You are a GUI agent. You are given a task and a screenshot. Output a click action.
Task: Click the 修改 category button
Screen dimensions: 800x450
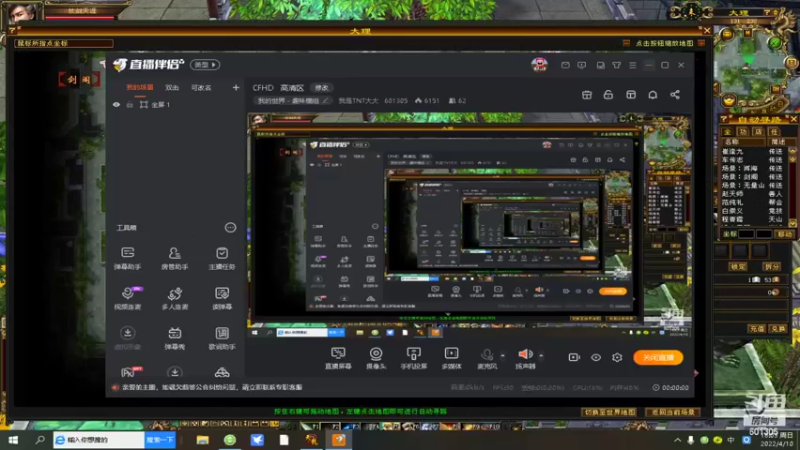point(321,88)
